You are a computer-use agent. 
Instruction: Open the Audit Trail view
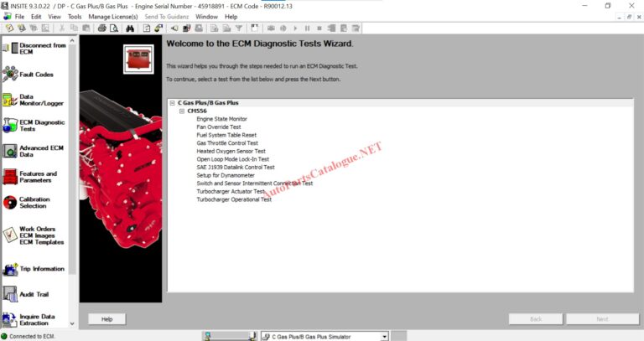point(10,294)
